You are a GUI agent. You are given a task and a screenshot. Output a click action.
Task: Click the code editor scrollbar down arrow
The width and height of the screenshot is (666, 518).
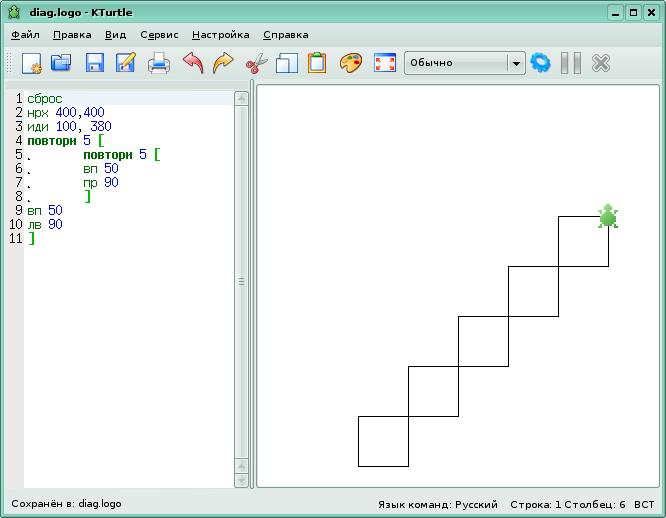click(241, 481)
